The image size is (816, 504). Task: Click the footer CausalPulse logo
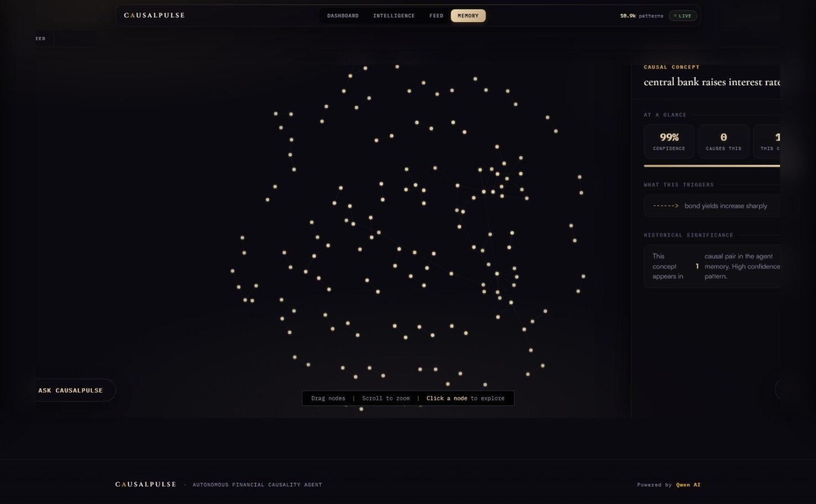pos(146,484)
